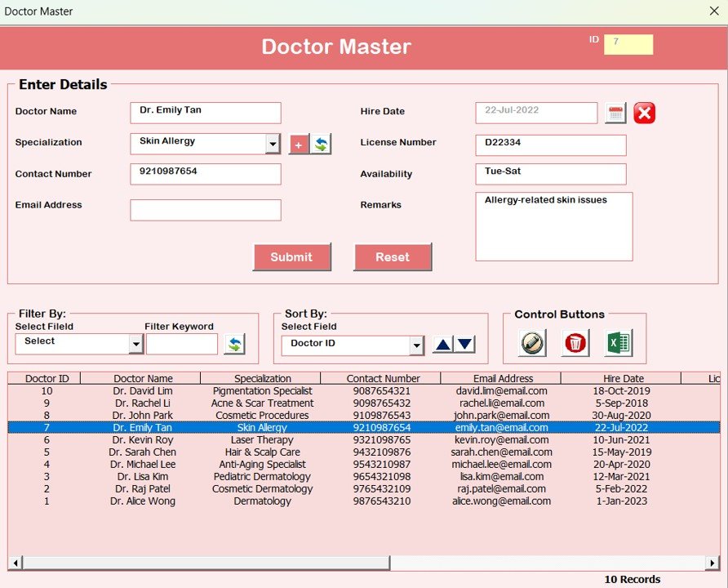Click the Filter Keyword field
728x588 pixels.
[x=182, y=344]
